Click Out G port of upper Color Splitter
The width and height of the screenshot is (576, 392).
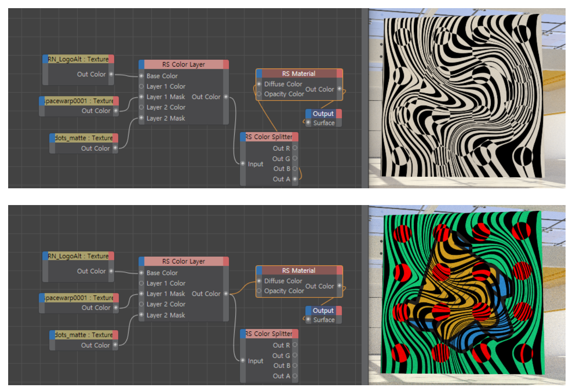pos(295,158)
